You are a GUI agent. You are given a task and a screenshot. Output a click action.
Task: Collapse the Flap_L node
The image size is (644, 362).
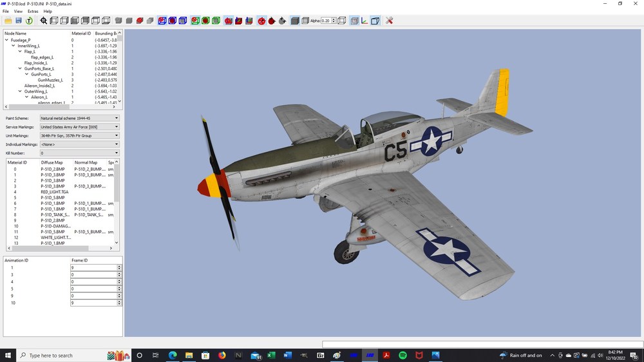(20, 52)
